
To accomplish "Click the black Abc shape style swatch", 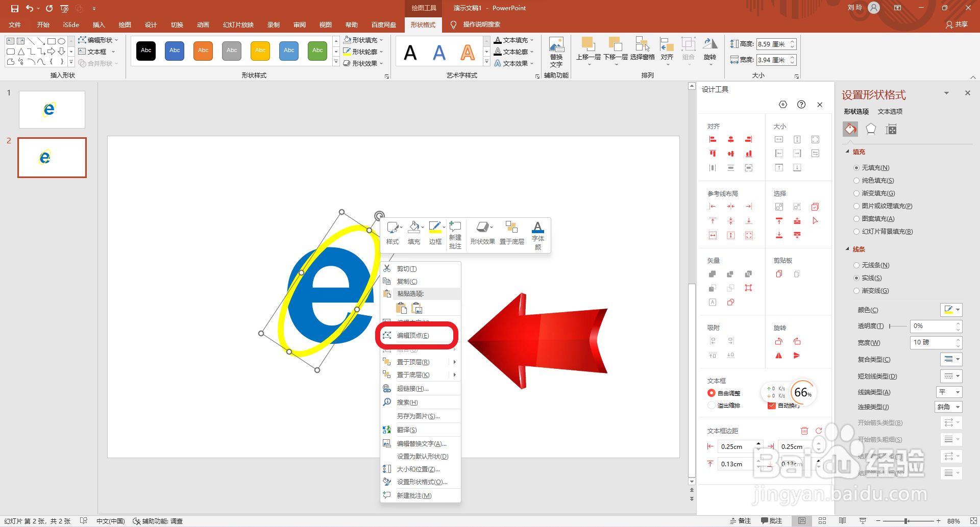I will tap(146, 51).
